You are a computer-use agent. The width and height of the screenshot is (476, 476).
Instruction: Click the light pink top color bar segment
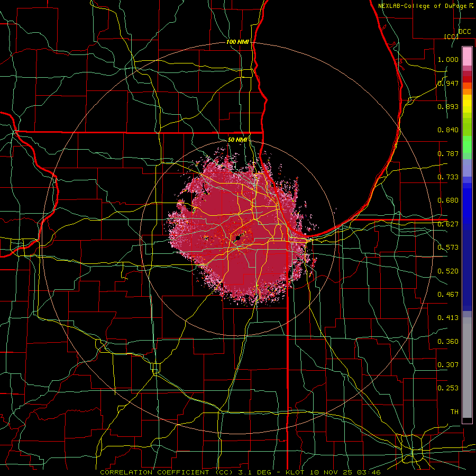[467, 57]
